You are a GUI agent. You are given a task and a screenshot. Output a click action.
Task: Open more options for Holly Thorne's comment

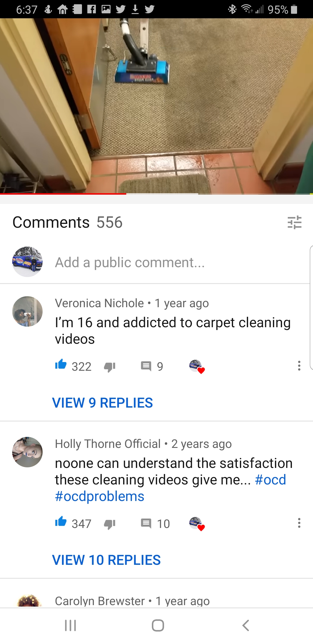[x=299, y=523]
